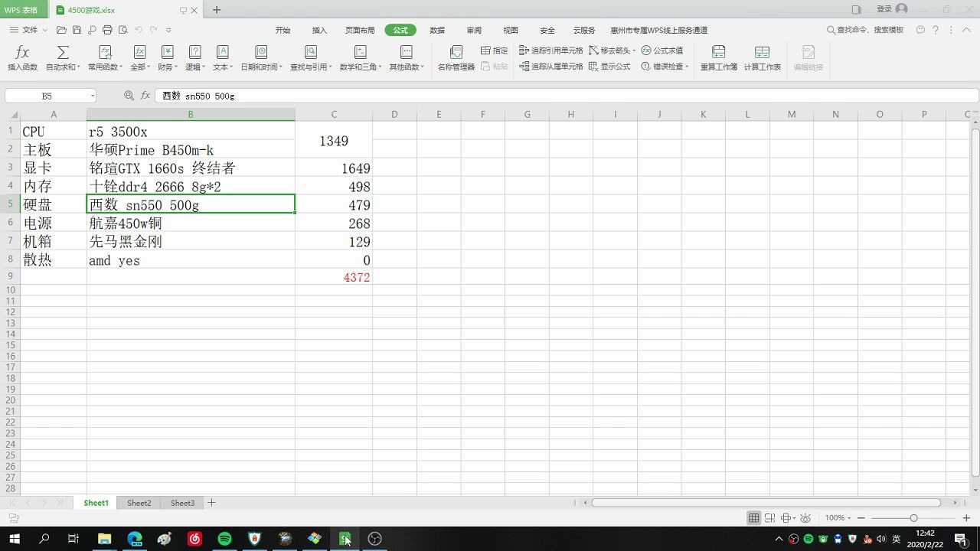Click the undo arrow icon

pyautogui.click(x=139, y=30)
